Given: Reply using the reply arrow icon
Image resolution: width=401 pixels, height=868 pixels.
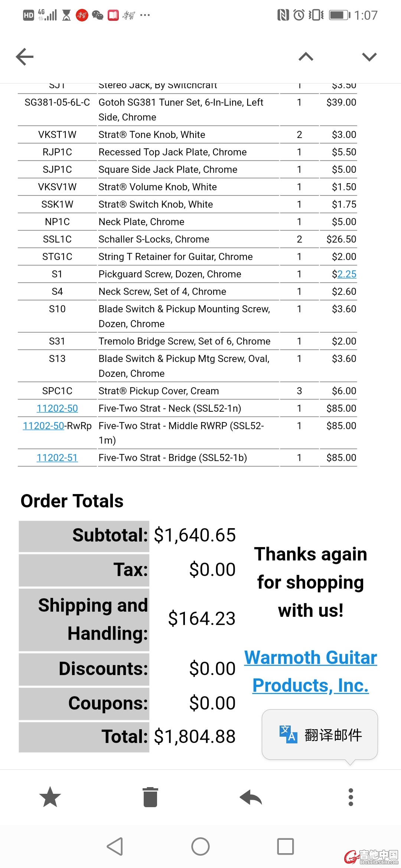Looking at the screenshot, I should (x=251, y=797).
